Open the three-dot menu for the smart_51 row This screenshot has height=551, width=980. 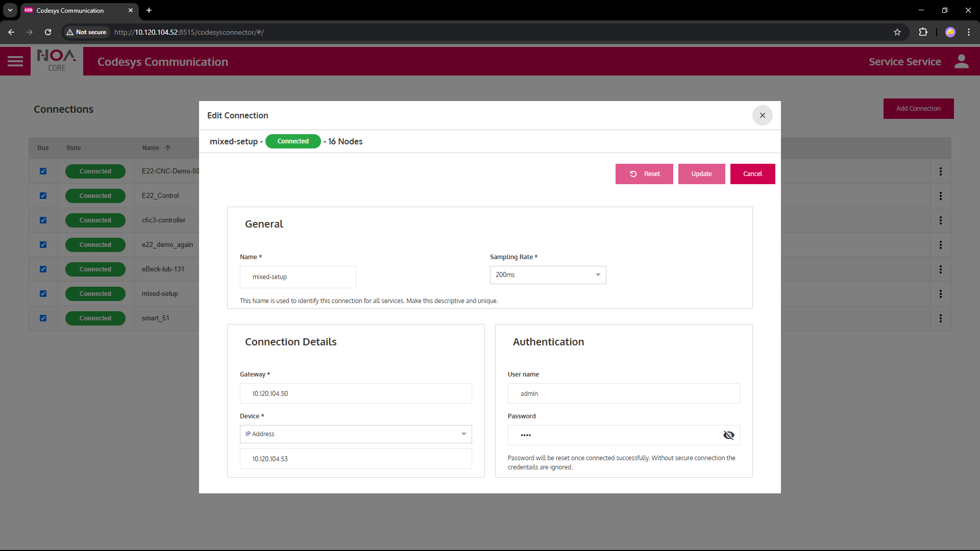coord(940,318)
